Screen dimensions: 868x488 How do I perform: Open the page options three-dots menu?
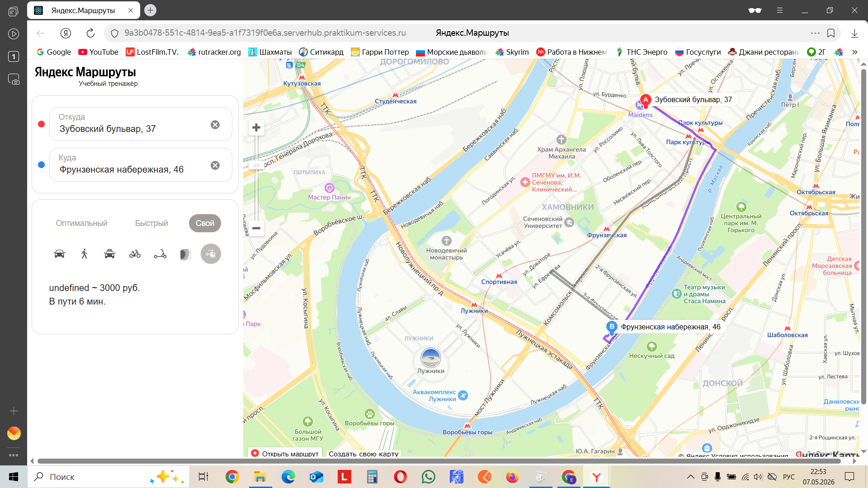pos(815,33)
